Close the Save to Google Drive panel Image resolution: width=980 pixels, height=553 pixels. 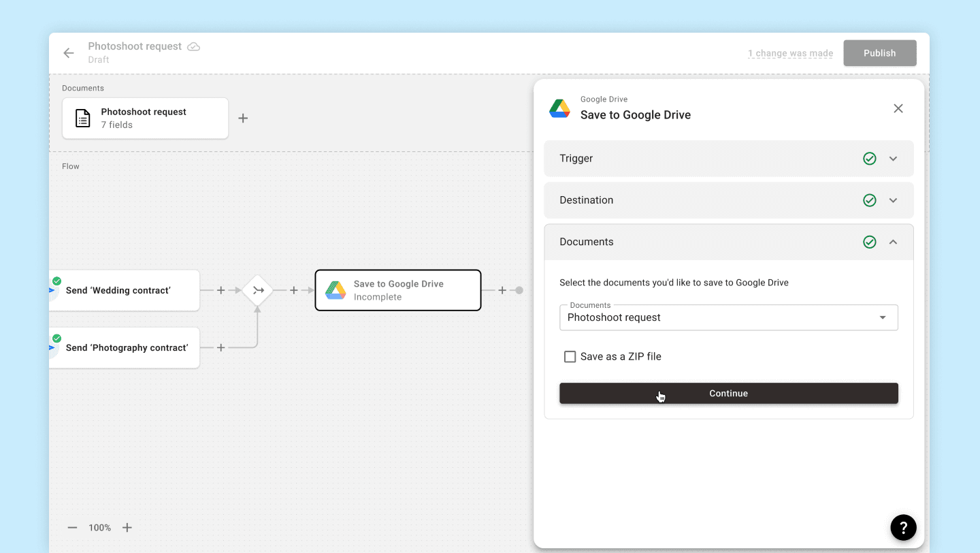(898, 108)
